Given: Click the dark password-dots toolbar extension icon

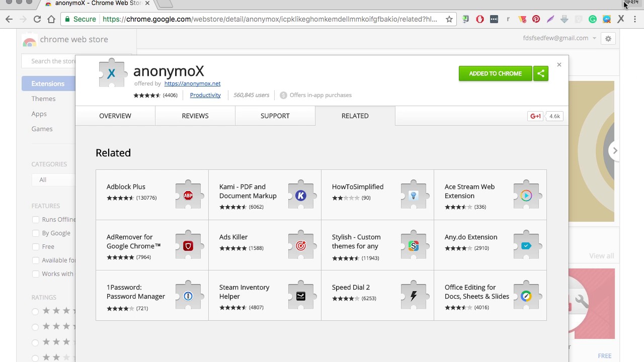Looking at the screenshot, I should coord(494,19).
